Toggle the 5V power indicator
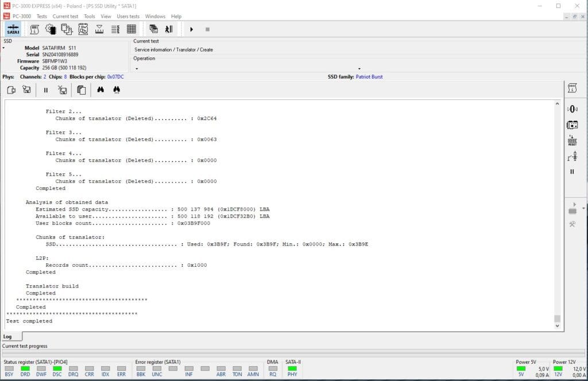Screen dimensions: 588x381 521,368
